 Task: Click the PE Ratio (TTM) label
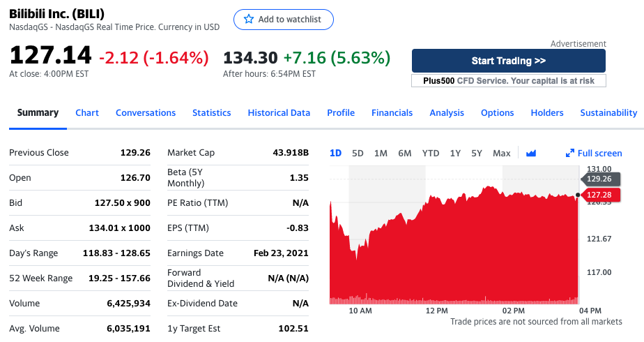point(197,202)
